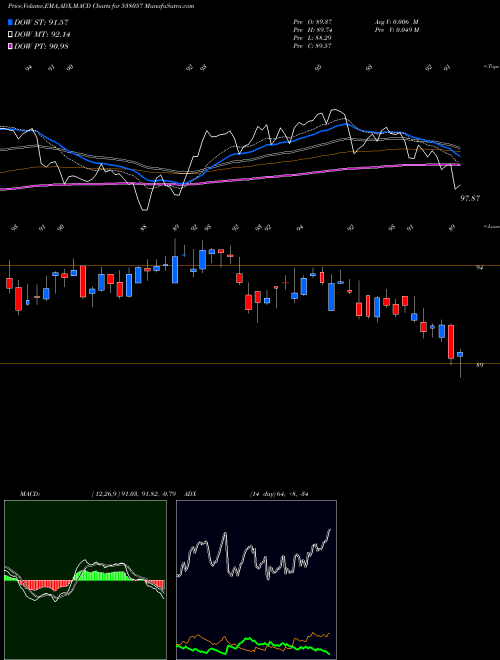Viewport: 500px width, 660px height.
Task: Open the MACD histogram chart panel
Action: (x=85, y=580)
